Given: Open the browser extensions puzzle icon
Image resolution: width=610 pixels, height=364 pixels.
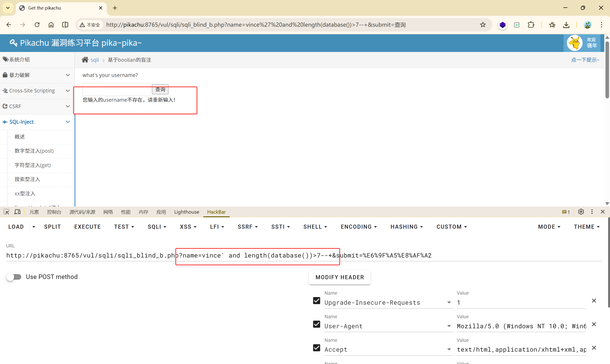Looking at the screenshot, I should [531, 25].
